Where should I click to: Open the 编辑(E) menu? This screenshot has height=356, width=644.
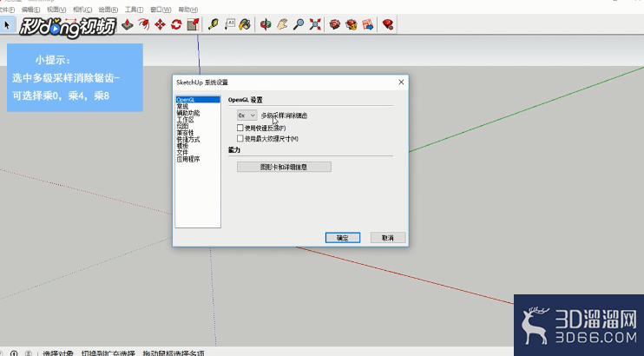pos(30,10)
